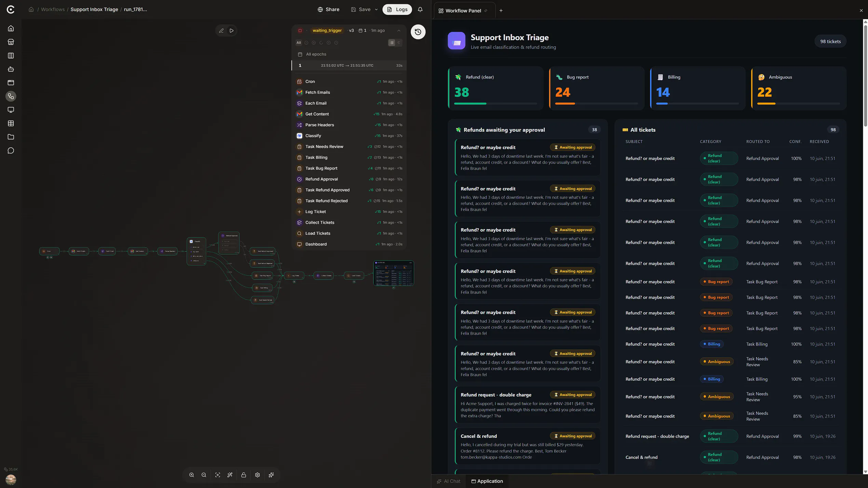Toggle the Logs button
868x488 pixels.
tap(397, 10)
